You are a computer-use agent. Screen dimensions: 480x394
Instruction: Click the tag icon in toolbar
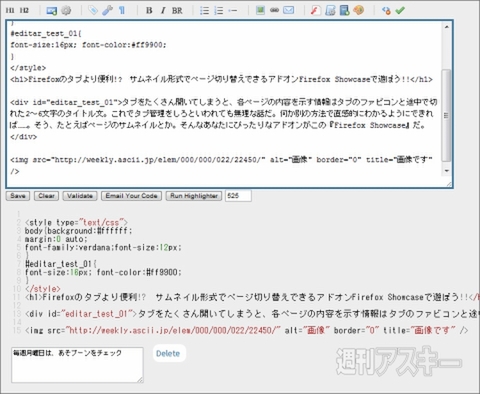(x=93, y=11)
